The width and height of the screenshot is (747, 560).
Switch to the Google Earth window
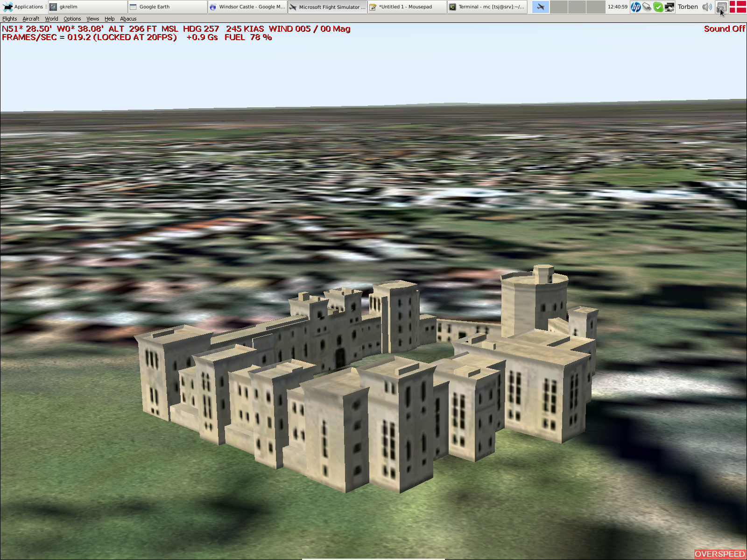coord(168,7)
